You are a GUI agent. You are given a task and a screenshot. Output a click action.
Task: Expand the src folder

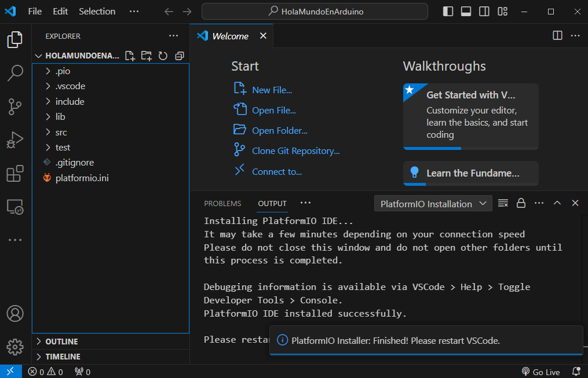111,132
